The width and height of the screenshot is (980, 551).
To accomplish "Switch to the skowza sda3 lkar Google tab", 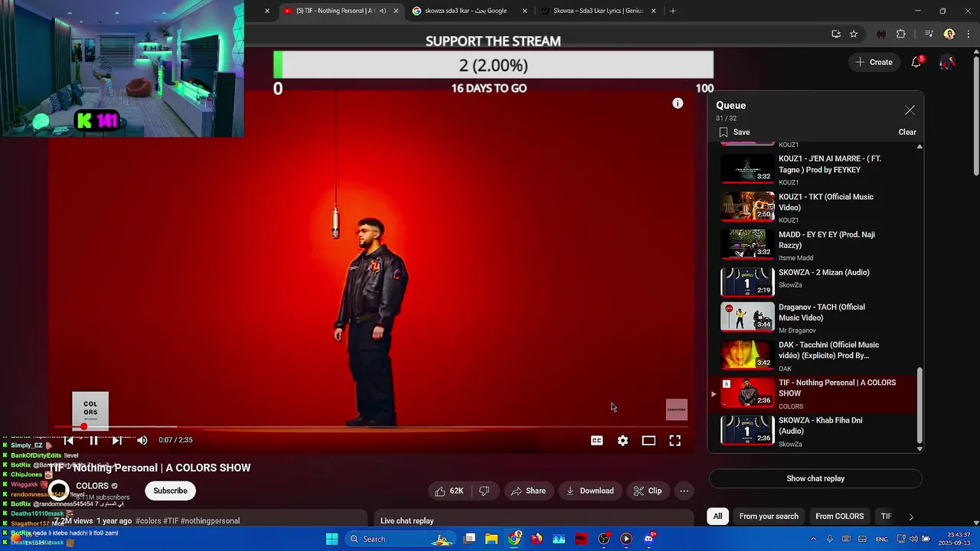I will pyautogui.click(x=470, y=11).
